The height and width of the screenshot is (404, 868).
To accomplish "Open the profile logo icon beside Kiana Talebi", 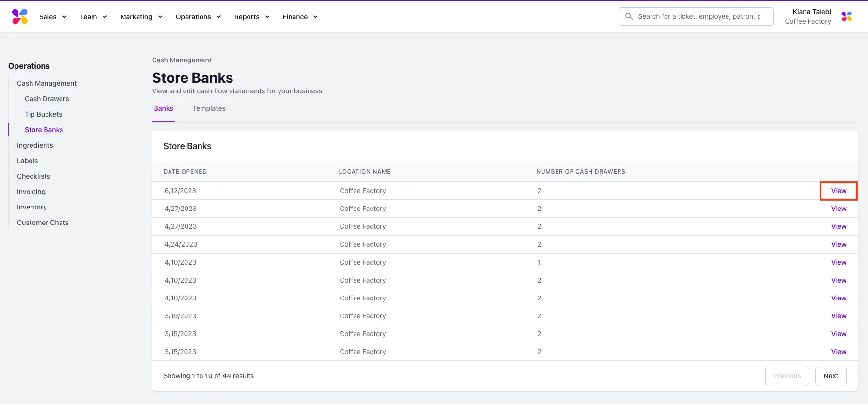I will [847, 16].
